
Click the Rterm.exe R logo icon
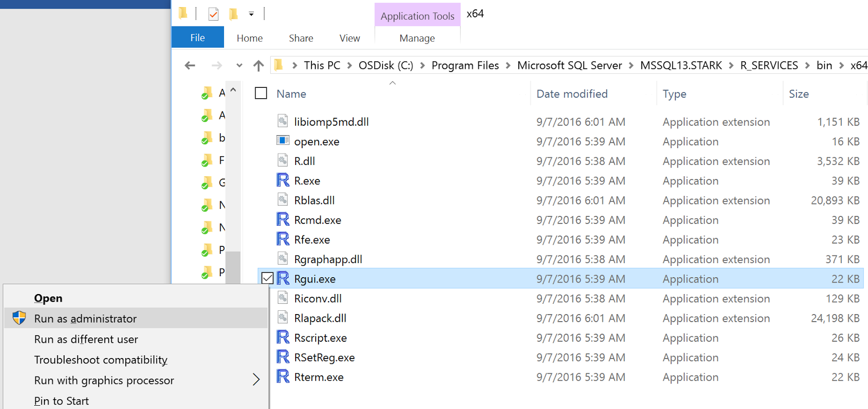coord(283,376)
